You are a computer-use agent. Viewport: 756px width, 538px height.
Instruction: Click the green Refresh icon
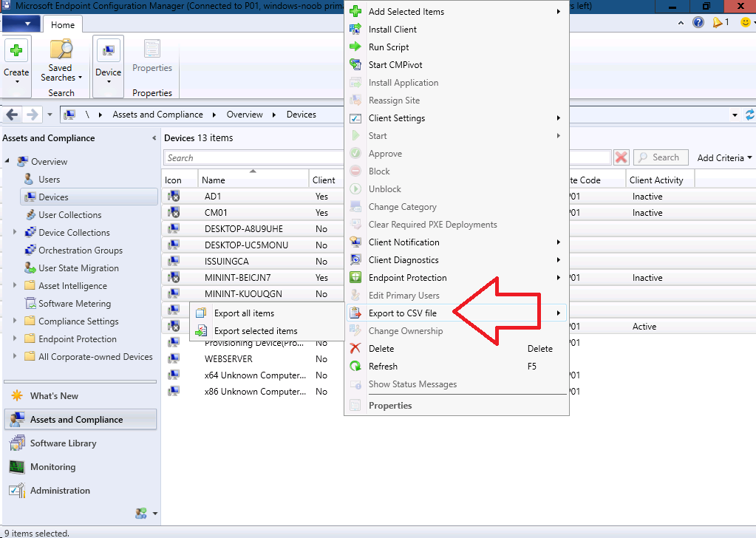click(x=355, y=367)
